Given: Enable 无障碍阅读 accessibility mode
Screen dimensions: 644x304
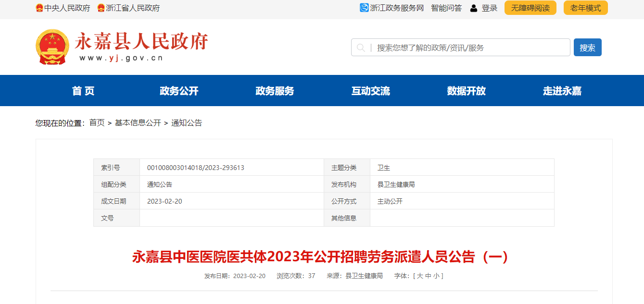Looking at the screenshot, I should click(x=530, y=8).
